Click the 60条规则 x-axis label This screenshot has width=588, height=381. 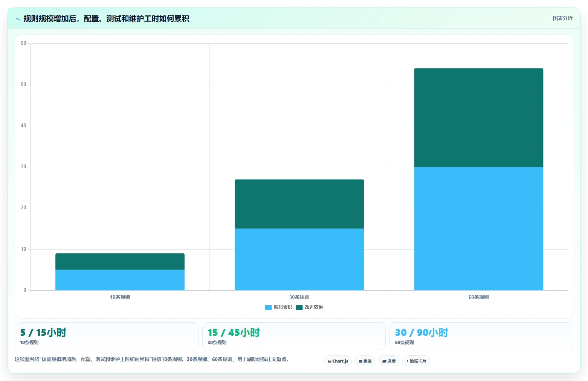(x=478, y=297)
